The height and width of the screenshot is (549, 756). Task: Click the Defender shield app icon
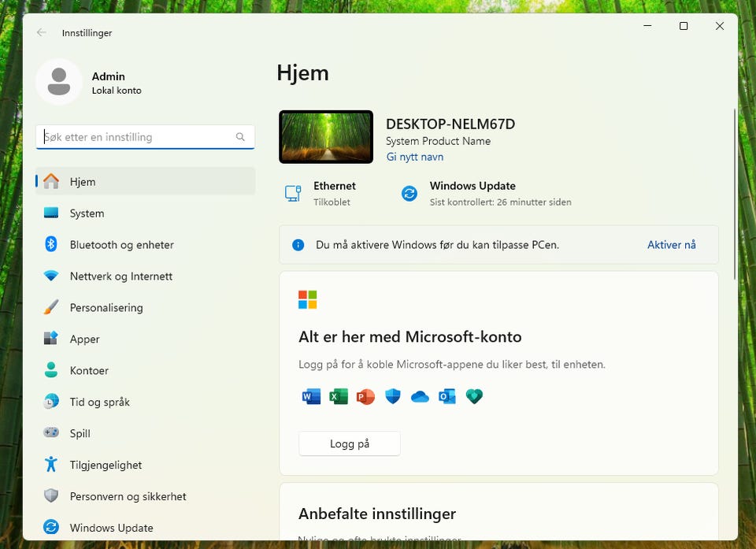[x=393, y=396]
